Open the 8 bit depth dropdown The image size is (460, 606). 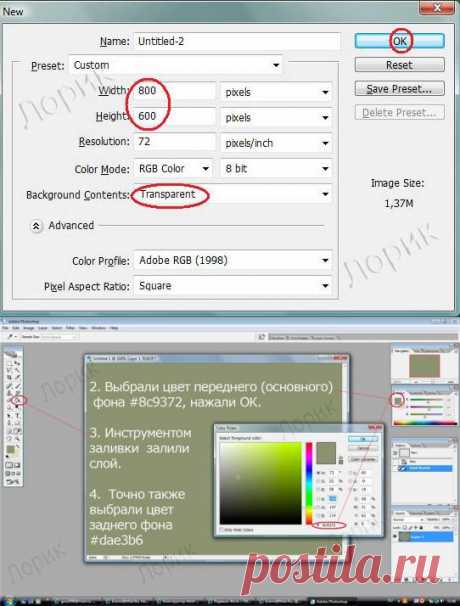click(x=276, y=169)
